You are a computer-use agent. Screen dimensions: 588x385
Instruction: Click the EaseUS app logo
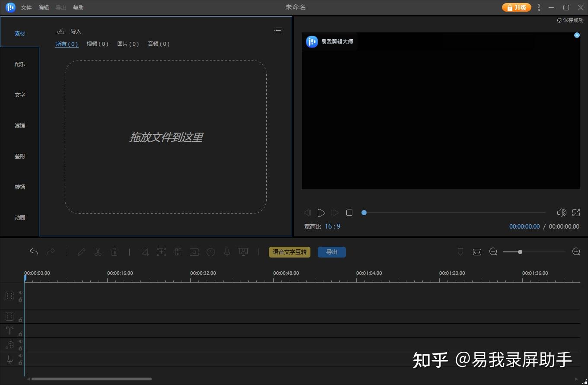tap(10, 7)
